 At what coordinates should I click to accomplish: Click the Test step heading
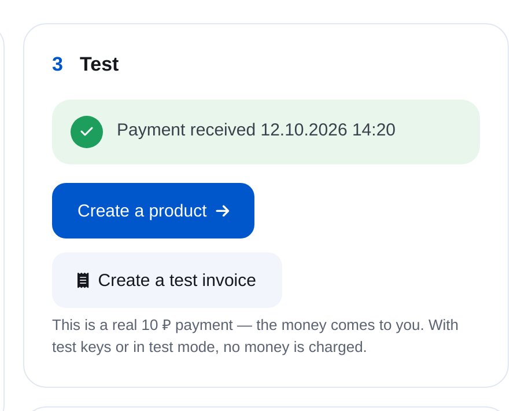(99, 64)
